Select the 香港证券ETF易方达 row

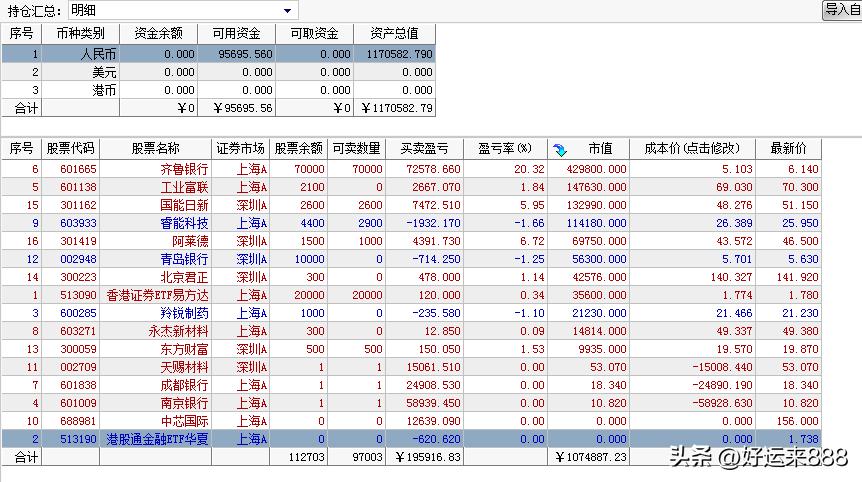pyautogui.click(x=411, y=295)
